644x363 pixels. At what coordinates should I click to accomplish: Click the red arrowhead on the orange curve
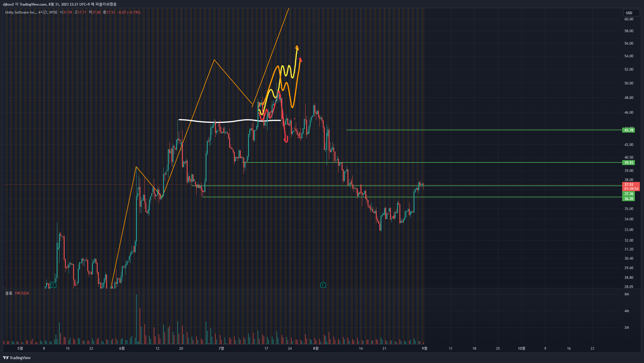300,59
